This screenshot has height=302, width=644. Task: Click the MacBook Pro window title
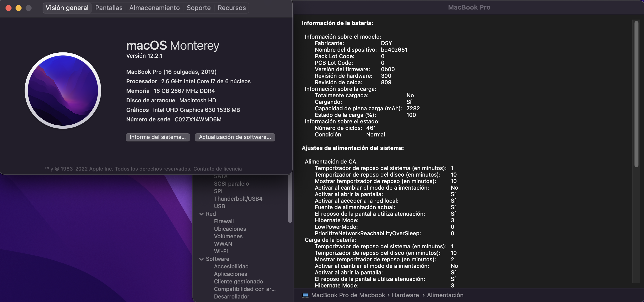[469, 7]
